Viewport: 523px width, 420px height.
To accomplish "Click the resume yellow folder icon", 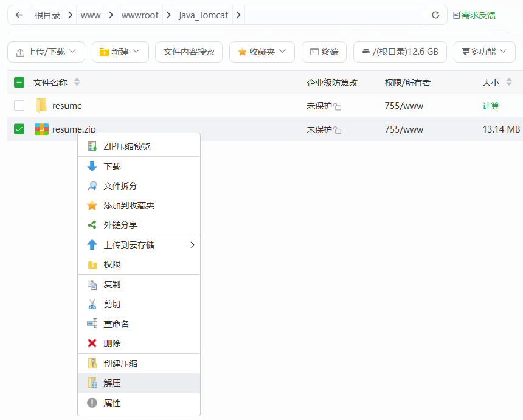I will (40, 105).
